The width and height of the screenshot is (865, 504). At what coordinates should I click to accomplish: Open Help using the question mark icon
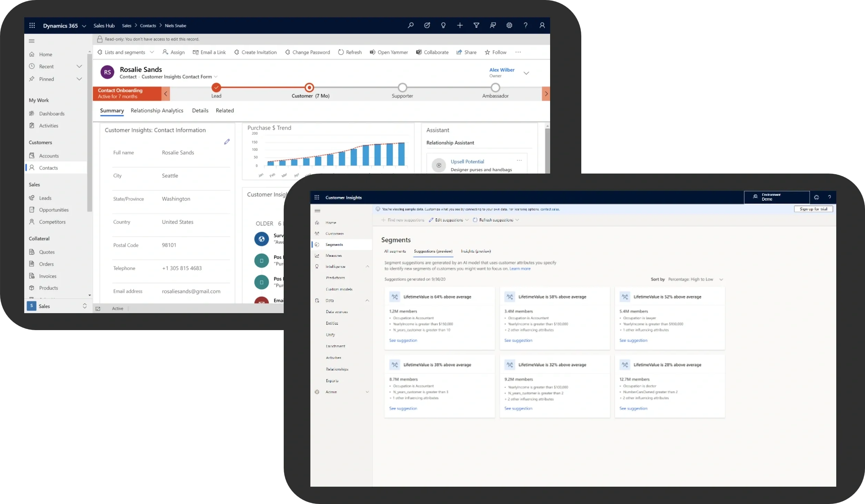click(526, 25)
